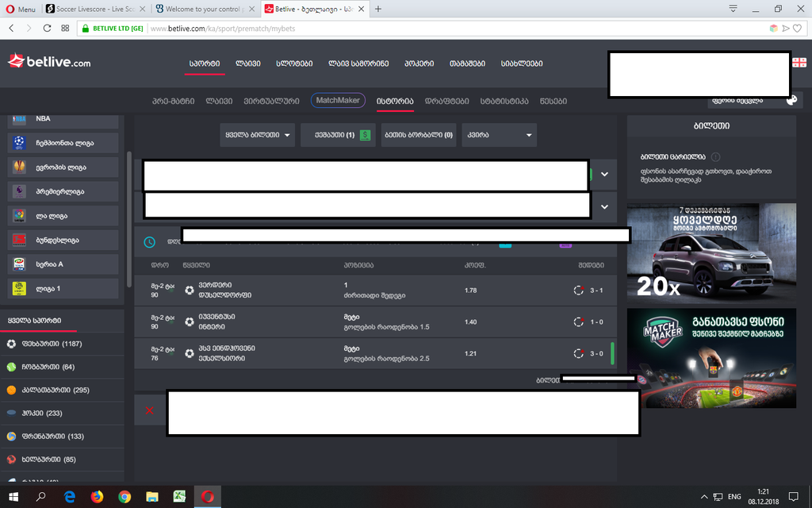Open the თამაშები tab

click(x=467, y=63)
